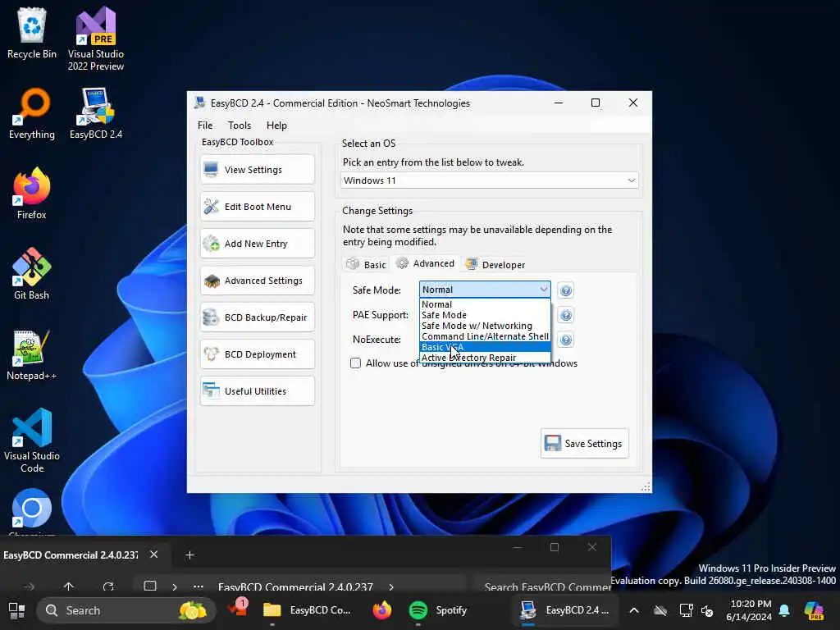Screen dimensions: 840x630
Task: Choose Safe Mode option in list
Action: [485, 315]
